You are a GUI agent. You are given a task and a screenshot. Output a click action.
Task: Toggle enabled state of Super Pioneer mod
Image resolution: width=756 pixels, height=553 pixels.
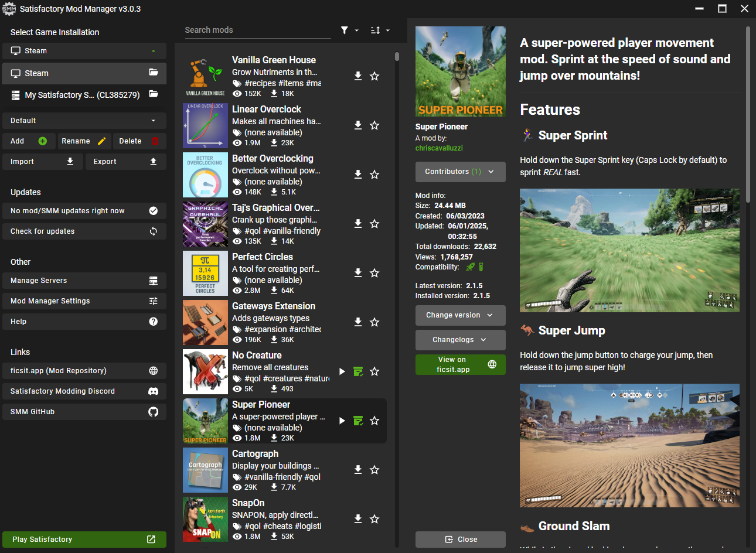[x=342, y=421]
